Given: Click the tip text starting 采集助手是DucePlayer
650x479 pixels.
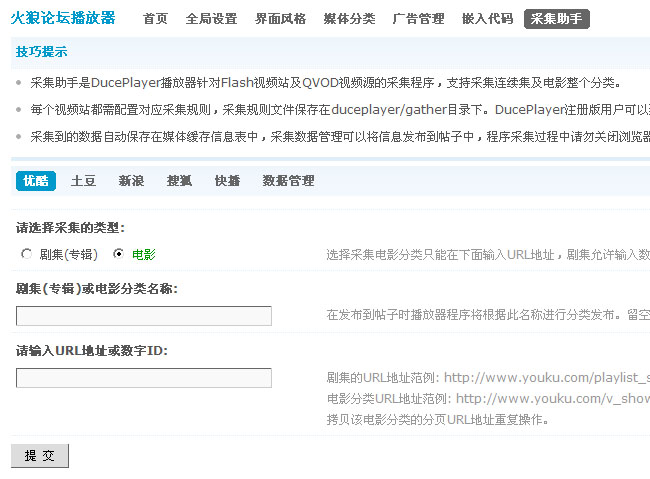Looking at the screenshot, I should click(325, 83).
